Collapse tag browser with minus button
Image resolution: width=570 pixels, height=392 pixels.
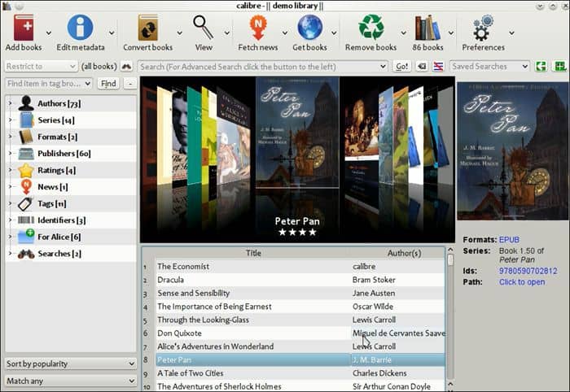pos(129,84)
